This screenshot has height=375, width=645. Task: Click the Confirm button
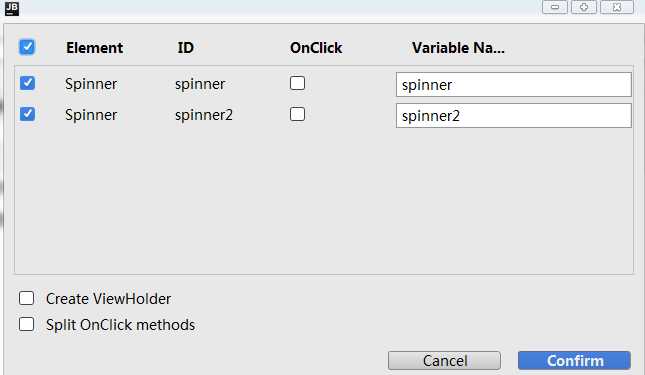pyautogui.click(x=574, y=361)
